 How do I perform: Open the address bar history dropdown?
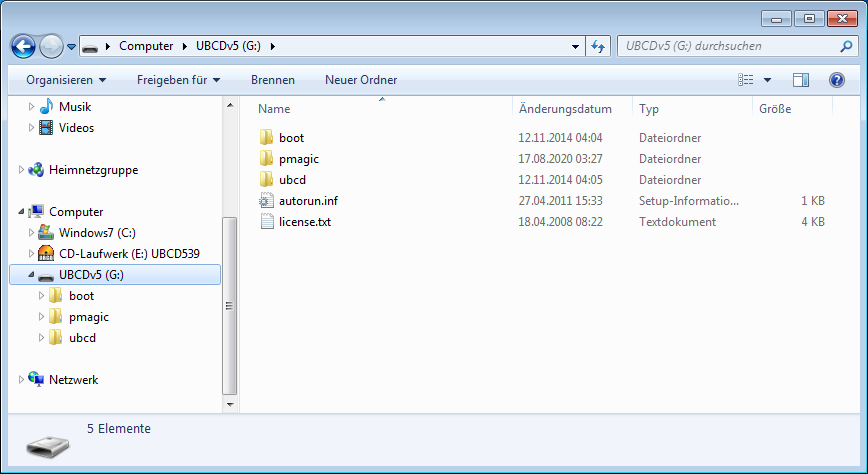tap(575, 46)
